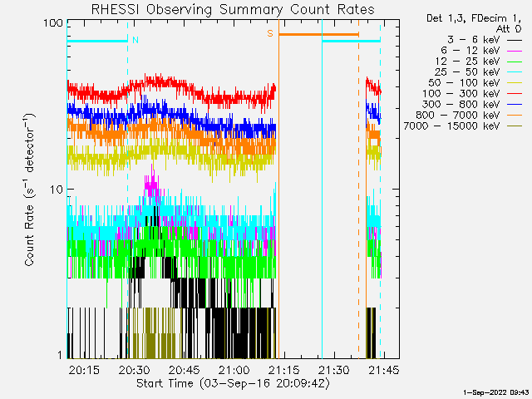Click the '20:15' x-axis tick label
Viewport: 532px width, 399px height.
[x=84, y=370]
